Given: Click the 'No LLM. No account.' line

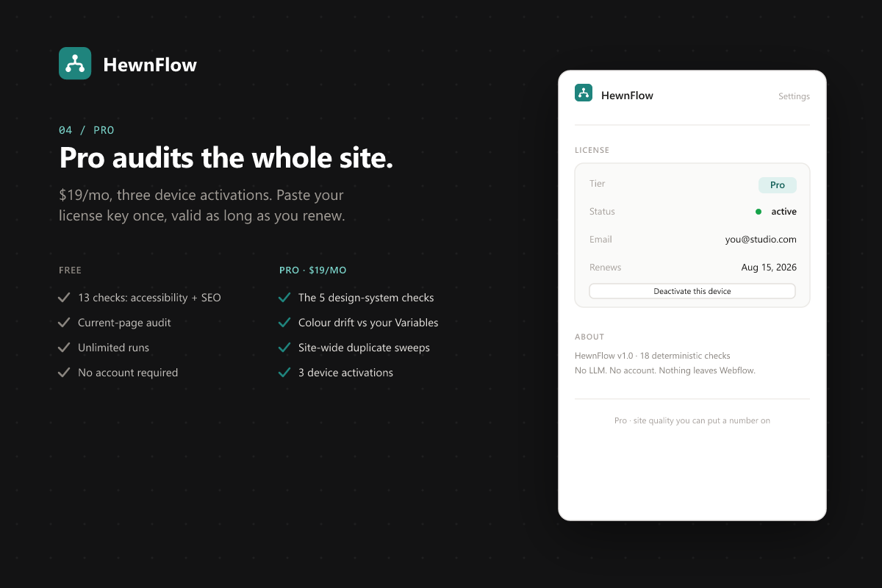Looking at the screenshot, I should tap(665, 370).
